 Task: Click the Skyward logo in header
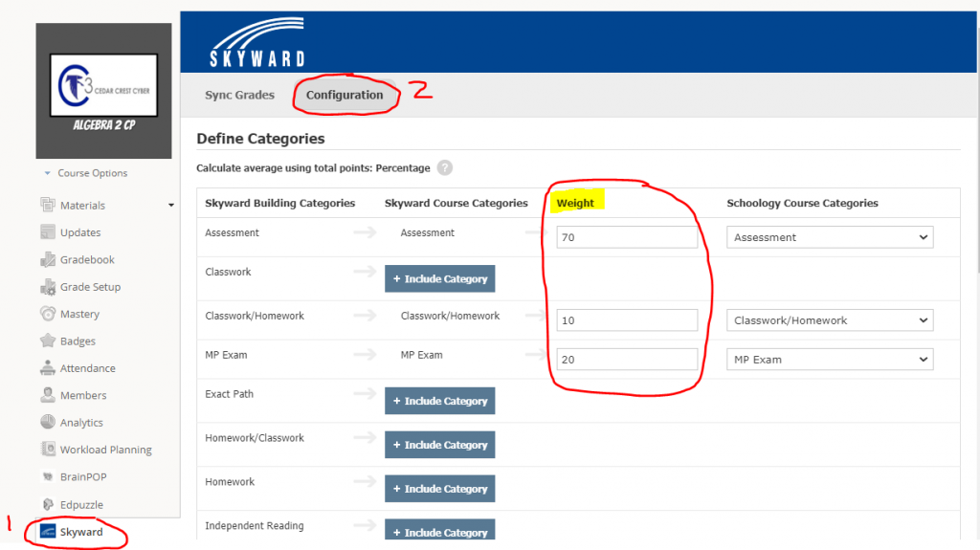click(257, 42)
